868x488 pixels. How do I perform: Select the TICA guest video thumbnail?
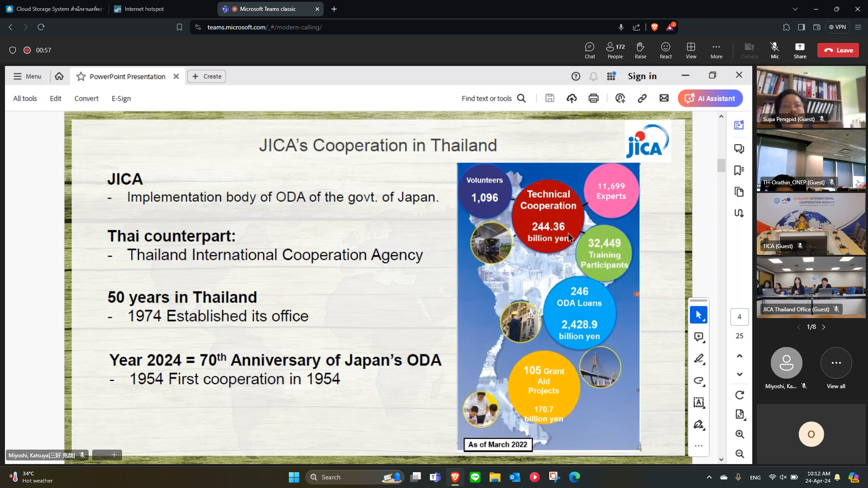click(811, 224)
